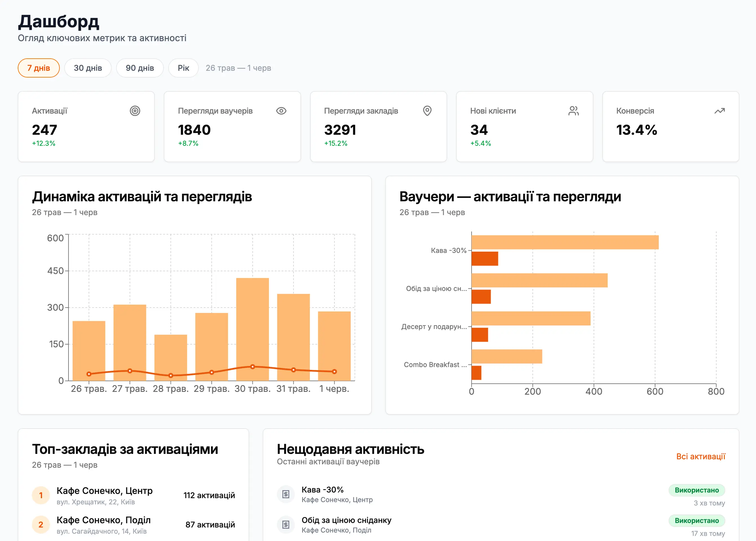This screenshot has height=541, width=756.
Task: Click the 112 активацій count
Action: [x=209, y=495]
